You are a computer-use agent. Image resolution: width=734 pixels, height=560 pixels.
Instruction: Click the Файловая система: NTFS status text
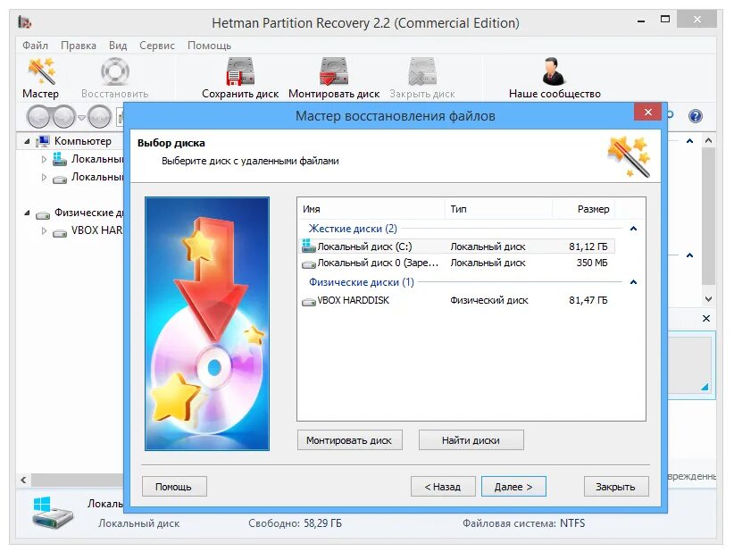tap(523, 523)
